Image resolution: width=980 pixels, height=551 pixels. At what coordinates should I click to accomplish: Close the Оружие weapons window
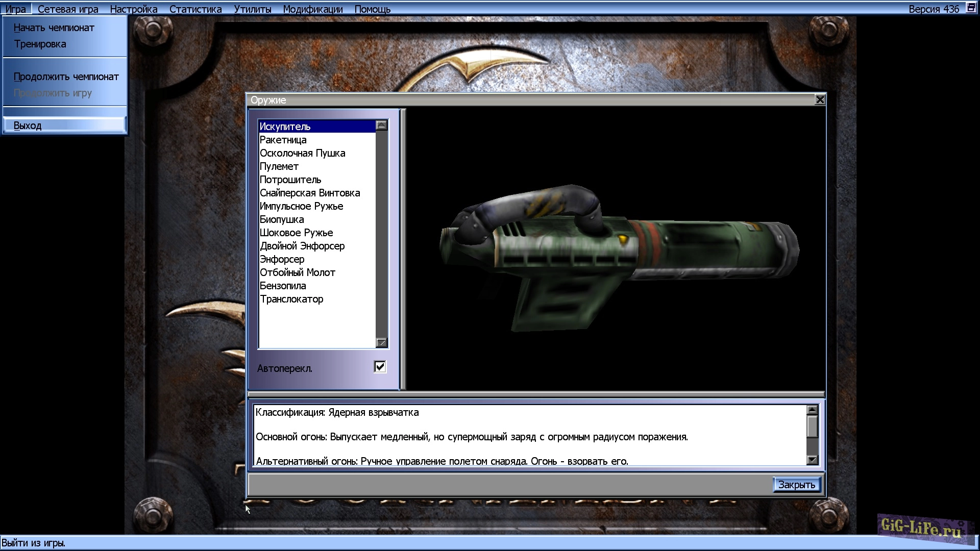point(820,99)
